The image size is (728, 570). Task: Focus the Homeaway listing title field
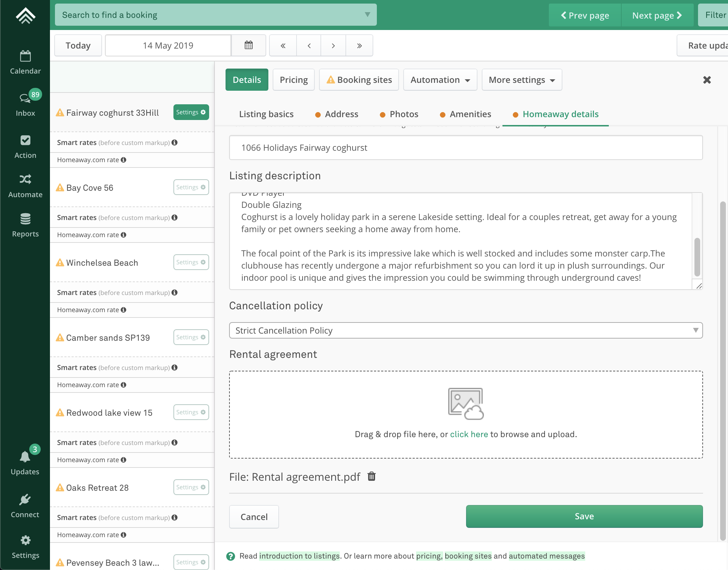click(466, 147)
